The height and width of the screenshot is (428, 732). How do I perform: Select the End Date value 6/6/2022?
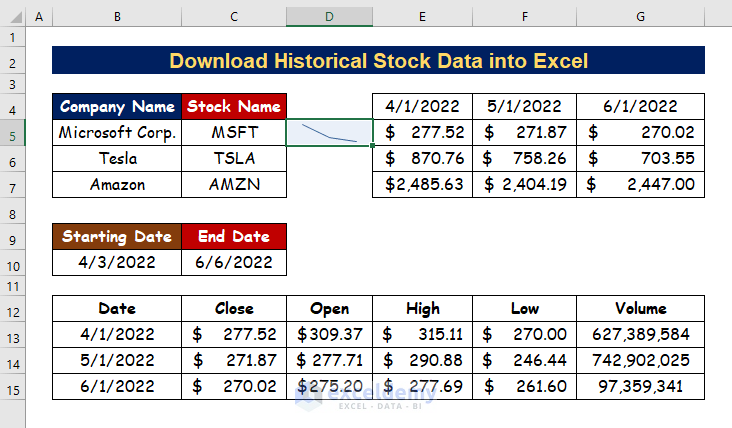coord(234,263)
